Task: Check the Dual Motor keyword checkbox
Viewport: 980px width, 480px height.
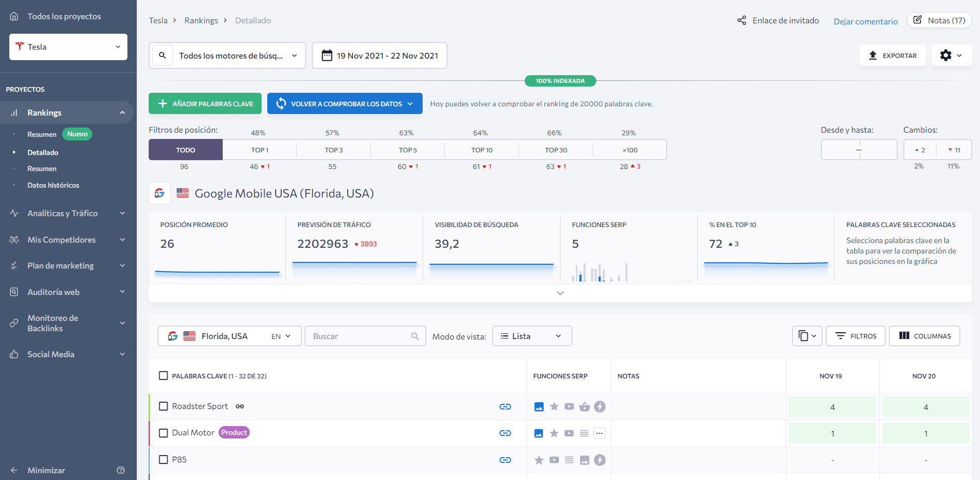Action: coord(163,433)
